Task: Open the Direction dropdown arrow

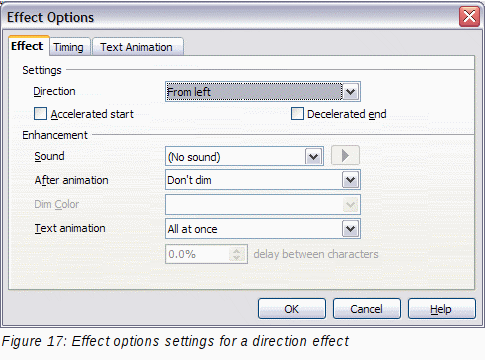Action: tap(351, 92)
